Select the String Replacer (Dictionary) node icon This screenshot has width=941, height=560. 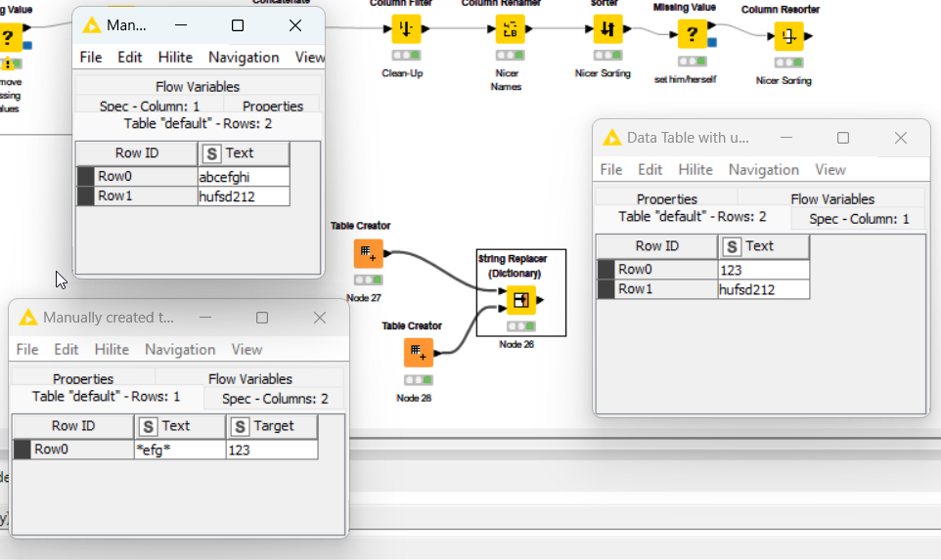point(521,300)
